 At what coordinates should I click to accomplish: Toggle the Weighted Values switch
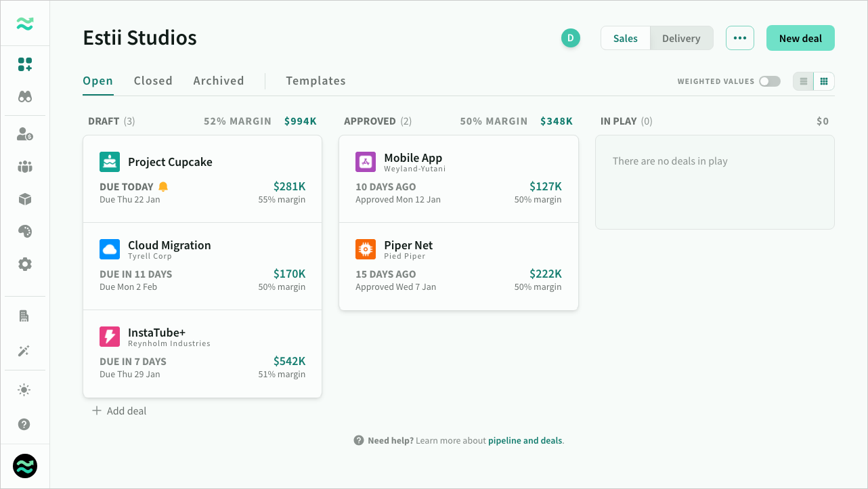(769, 81)
